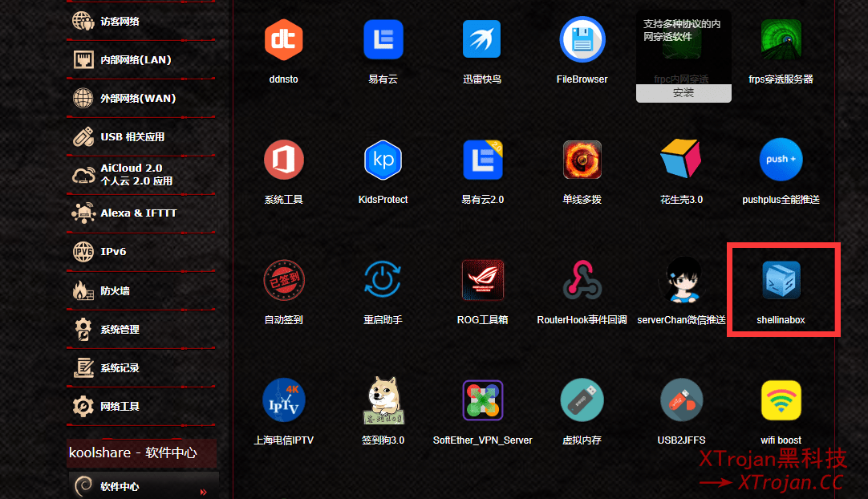This screenshot has height=499, width=868.
Task: Select 防火墙 in the sidebar
Action: [x=115, y=290]
